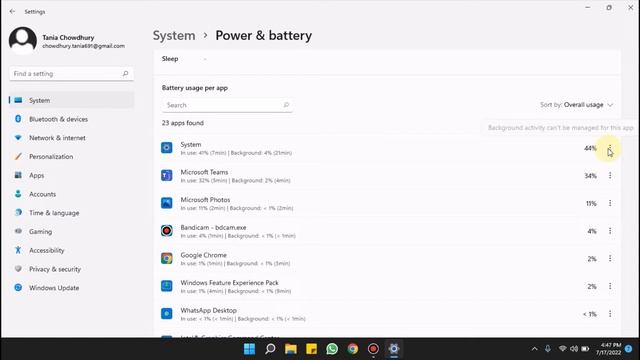
Task: Show hidden system tray icons
Action: coord(534,349)
